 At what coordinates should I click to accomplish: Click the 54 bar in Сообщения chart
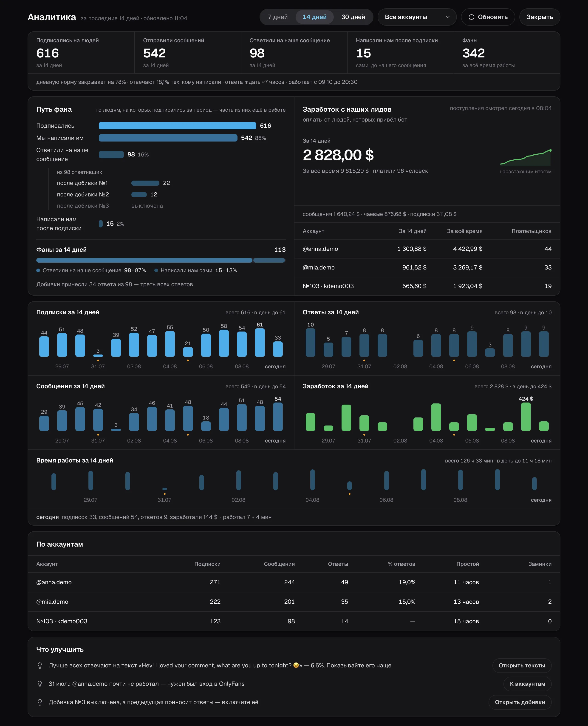tap(278, 417)
